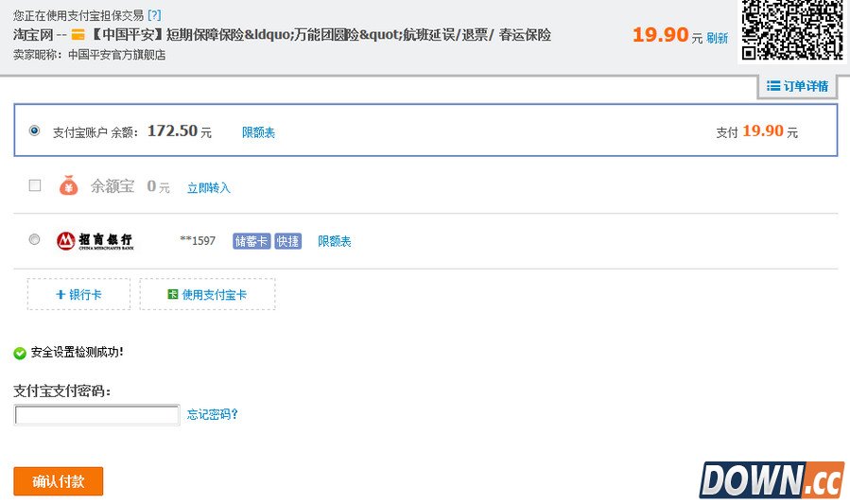The image size is (850, 504).
Task: Open 限额表 link beside Alipay balance
Action: tap(258, 133)
